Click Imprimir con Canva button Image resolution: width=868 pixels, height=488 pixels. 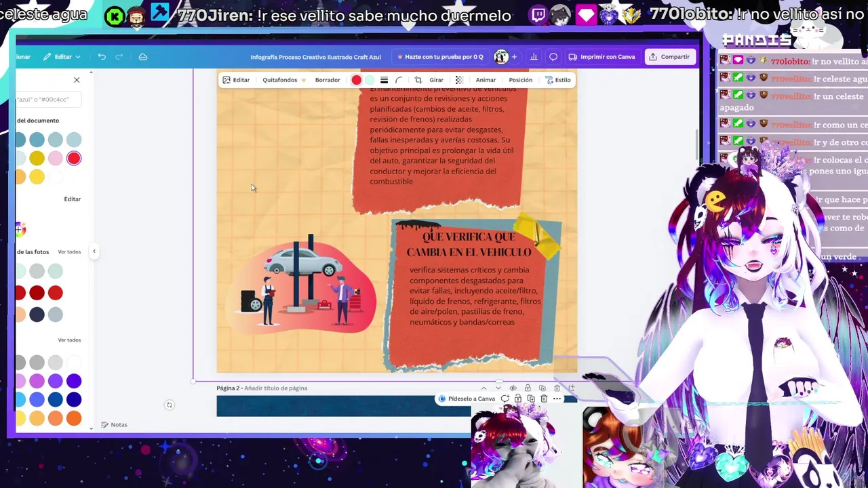601,57
